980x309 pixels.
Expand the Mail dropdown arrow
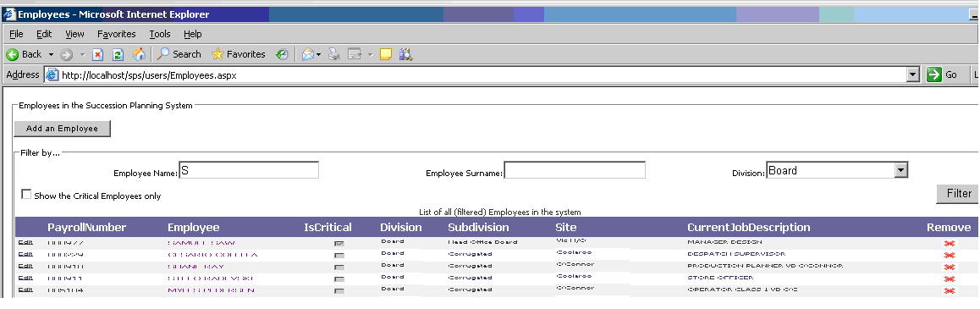(x=319, y=55)
